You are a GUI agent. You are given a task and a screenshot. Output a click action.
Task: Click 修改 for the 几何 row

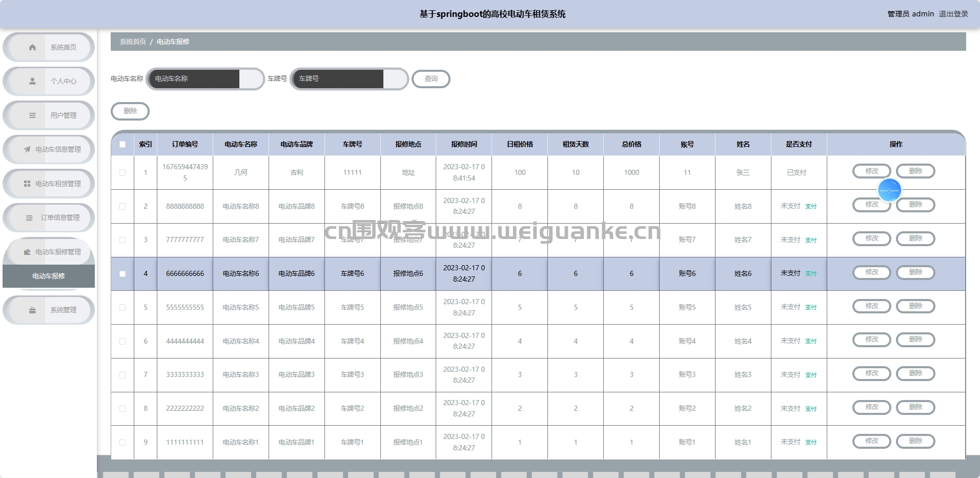pyautogui.click(x=872, y=171)
